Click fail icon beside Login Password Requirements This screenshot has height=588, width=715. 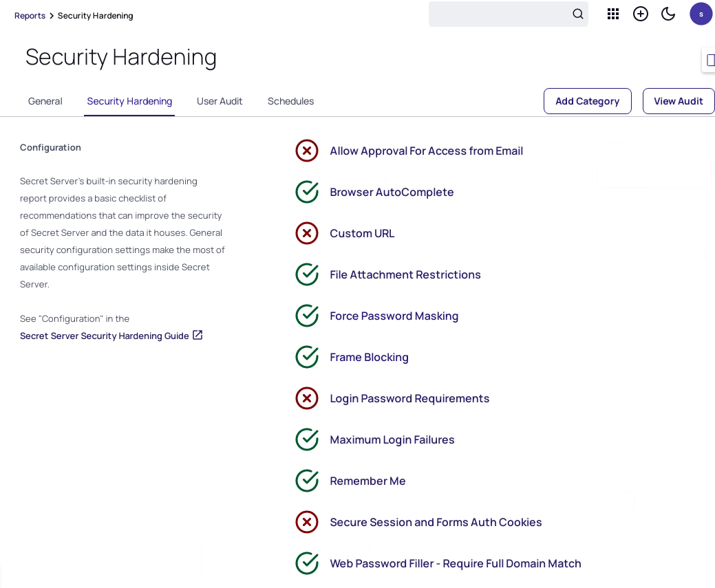(x=307, y=398)
